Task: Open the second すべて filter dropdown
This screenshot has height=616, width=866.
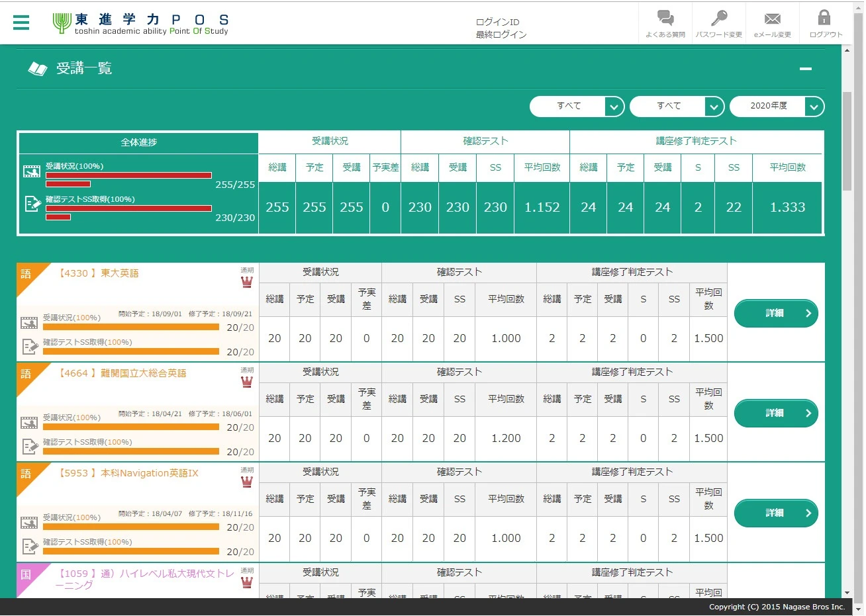Action: tap(677, 106)
